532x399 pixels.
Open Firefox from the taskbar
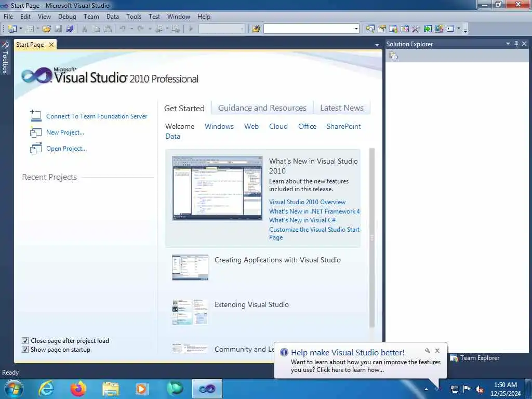click(x=78, y=389)
